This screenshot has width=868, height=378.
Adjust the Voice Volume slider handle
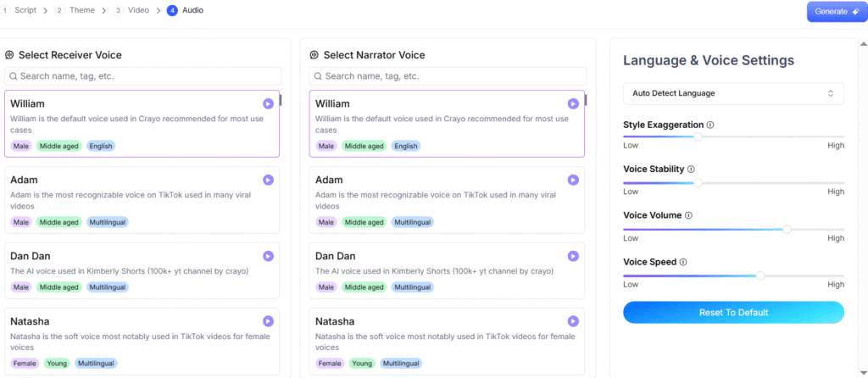click(787, 229)
